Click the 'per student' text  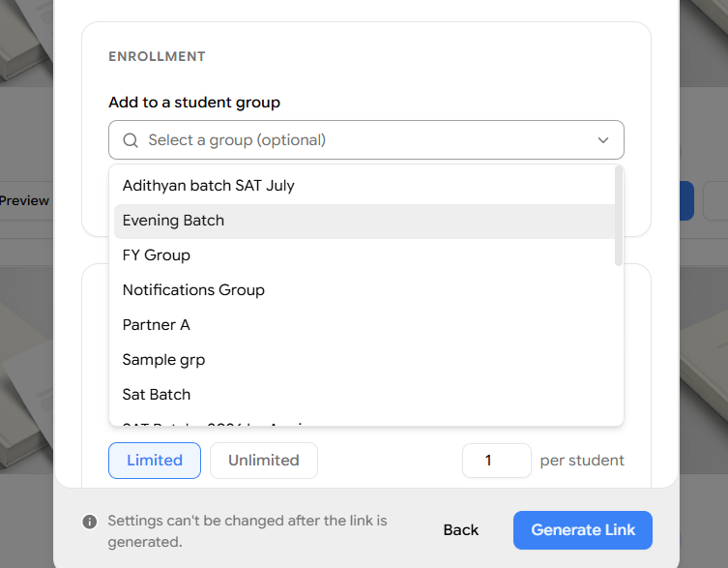582,461
